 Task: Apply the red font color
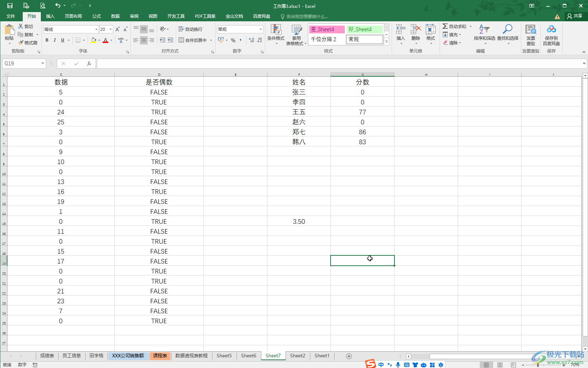click(105, 40)
